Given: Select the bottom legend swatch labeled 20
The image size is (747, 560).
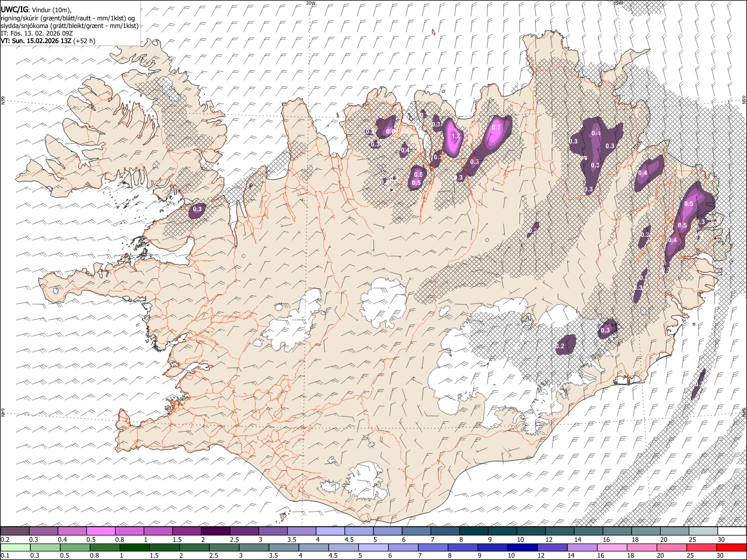Looking at the screenshot, I should pos(671,548).
